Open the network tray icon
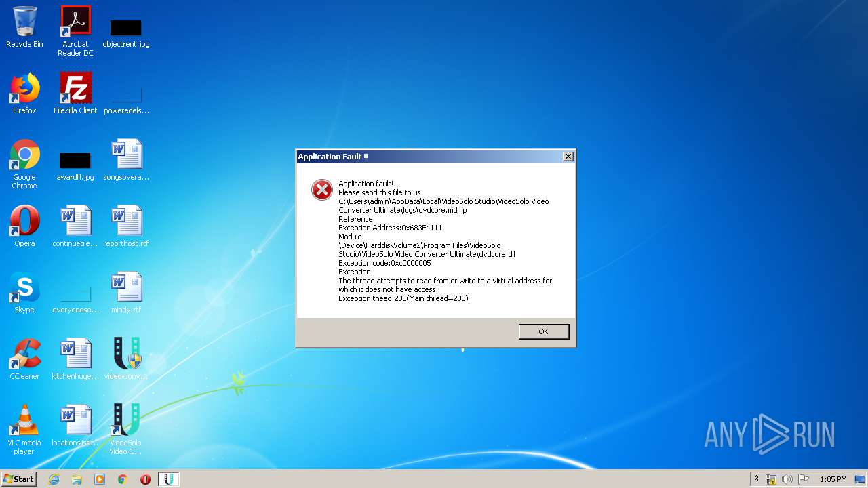The image size is (868, 488). click(771, 479)
